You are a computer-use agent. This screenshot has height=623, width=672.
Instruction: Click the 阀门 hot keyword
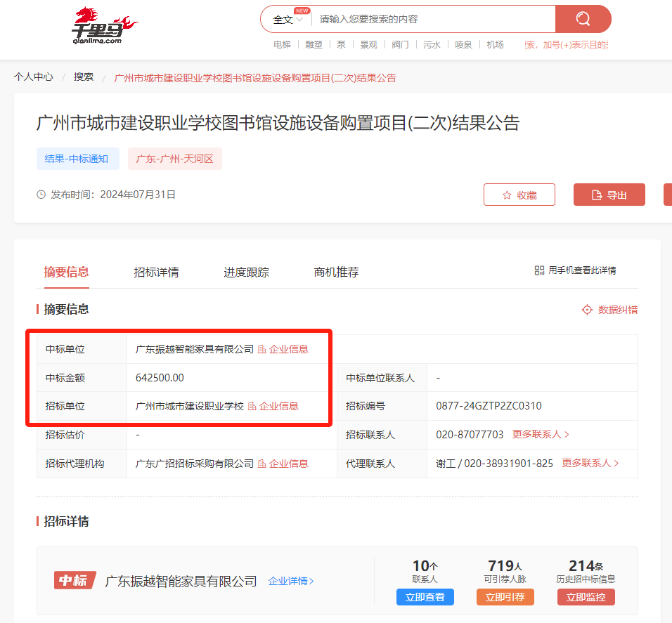click(x=400, y=44)
